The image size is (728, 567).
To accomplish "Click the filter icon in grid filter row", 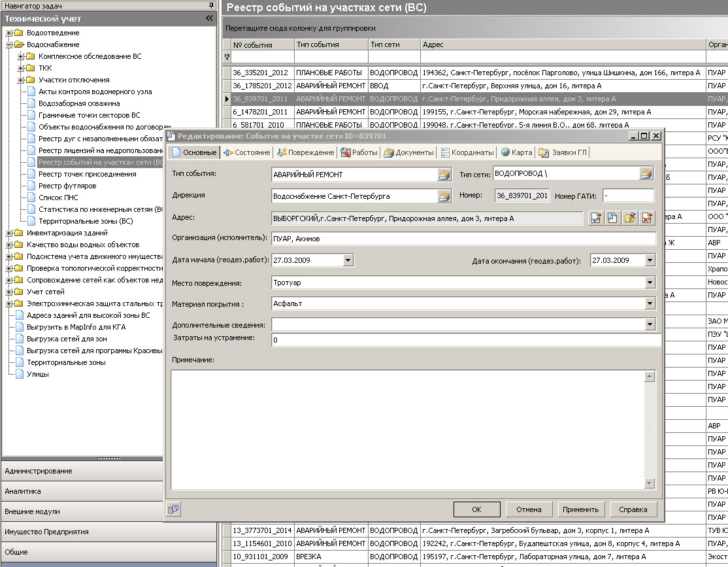I will click(x=227, y=58).
